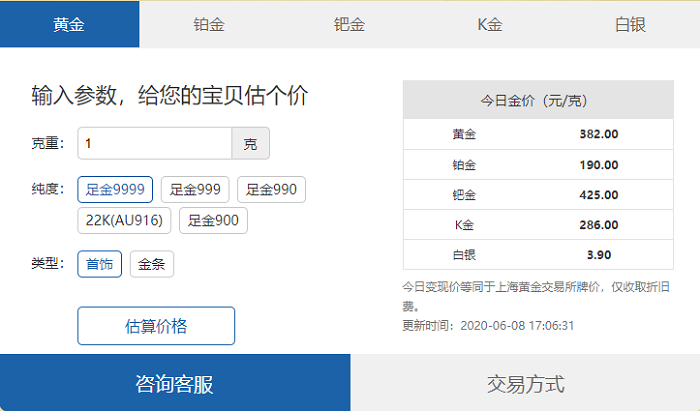
Task: Click the 钯金 row label in price table
Action: (x=464, y=195)
